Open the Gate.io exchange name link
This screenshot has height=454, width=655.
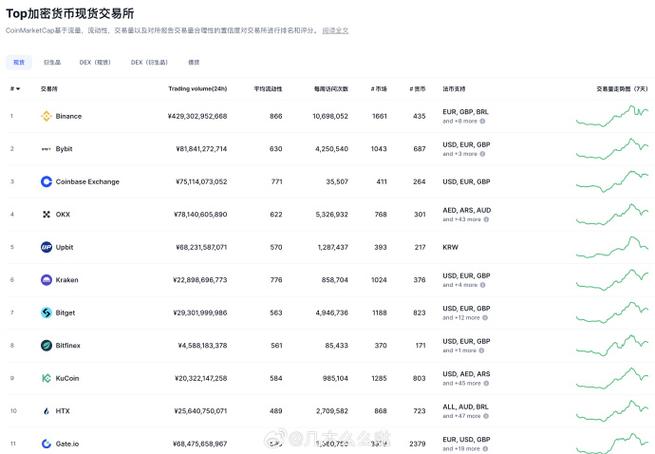67,444
